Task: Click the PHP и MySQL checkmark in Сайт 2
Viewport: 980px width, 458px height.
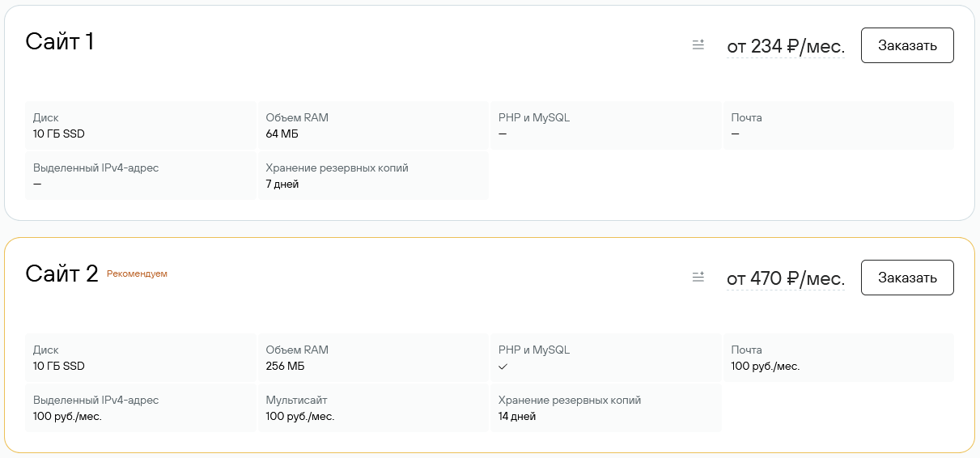Action: click(x=503, y=367)
